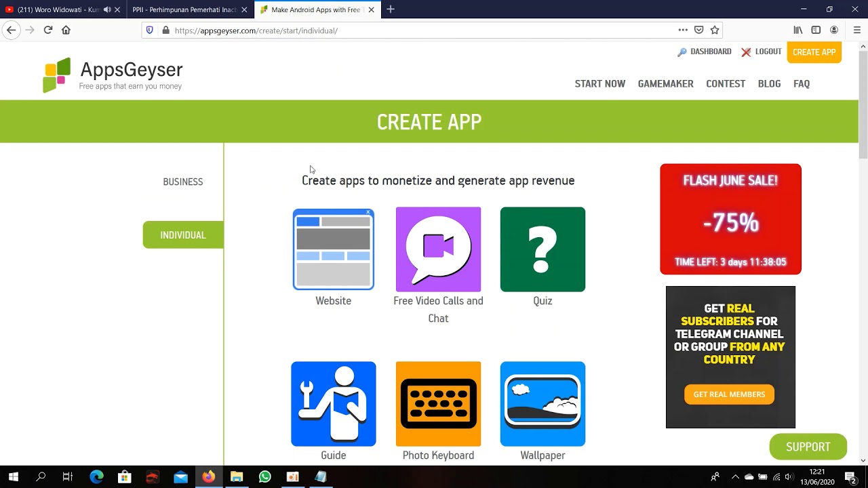Open the notification center in taskbar
Screen dimensions: 868x488
point(850,477)
